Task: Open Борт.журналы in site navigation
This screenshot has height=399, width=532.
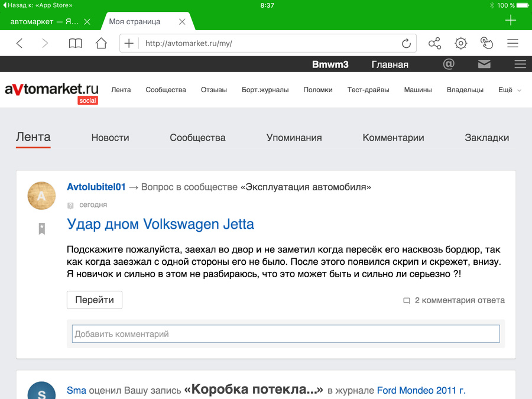Action: click(x=265, y=90)
